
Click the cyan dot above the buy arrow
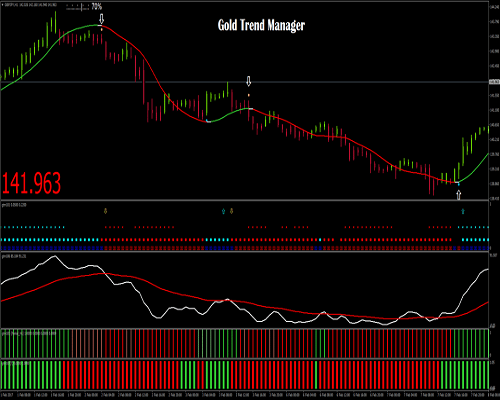tap(459, 184)
